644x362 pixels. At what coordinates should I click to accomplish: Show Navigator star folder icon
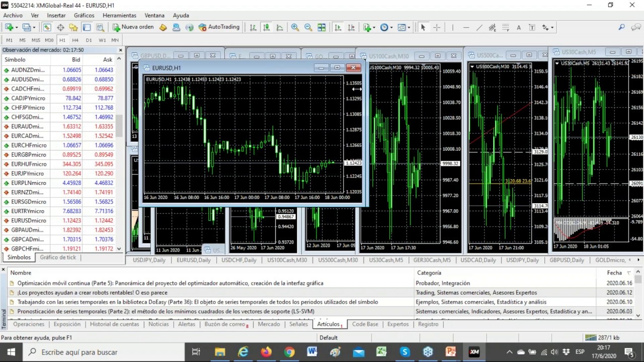tap(73, 28)
